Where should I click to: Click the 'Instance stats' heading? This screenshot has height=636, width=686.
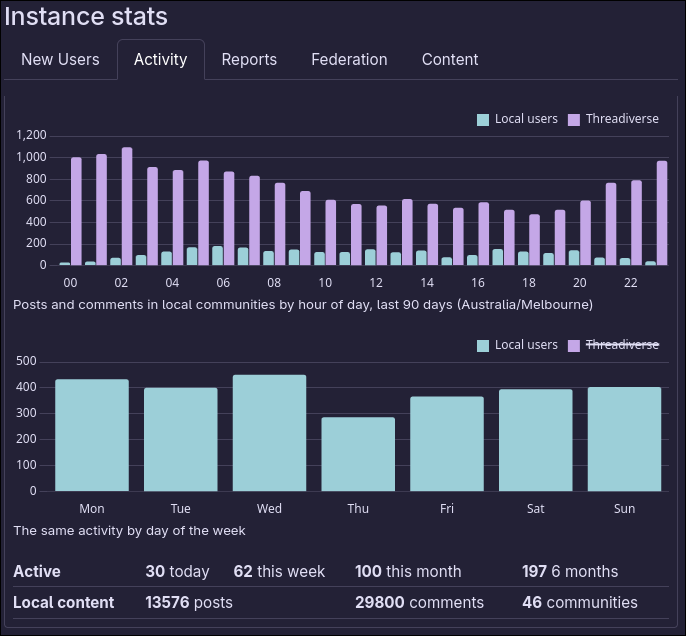coord(86,17)
